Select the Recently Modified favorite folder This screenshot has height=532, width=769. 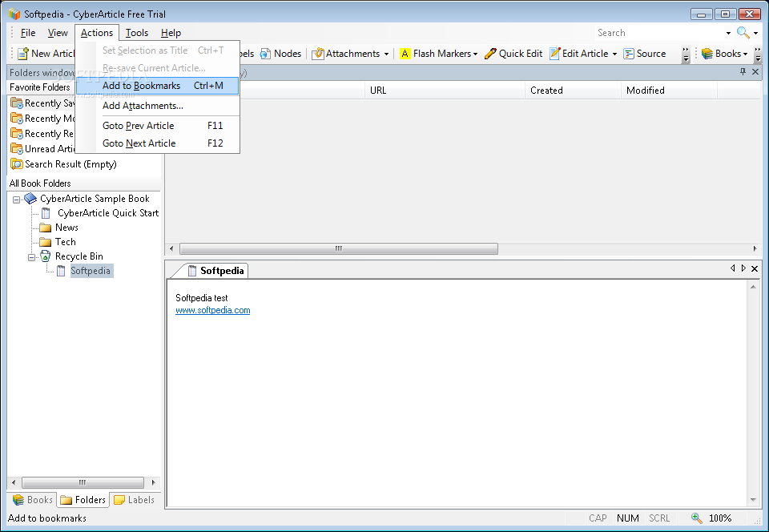click(x=42, y=118)
